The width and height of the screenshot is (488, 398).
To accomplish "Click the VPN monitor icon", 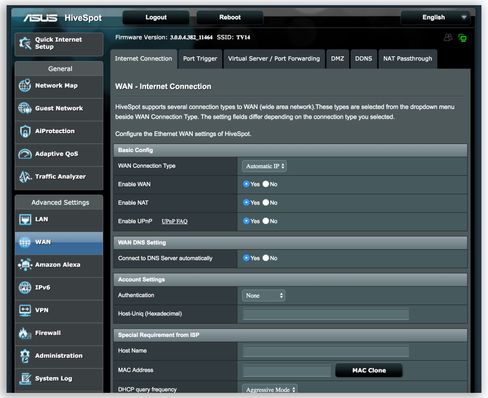I will [x=25, y=310].
